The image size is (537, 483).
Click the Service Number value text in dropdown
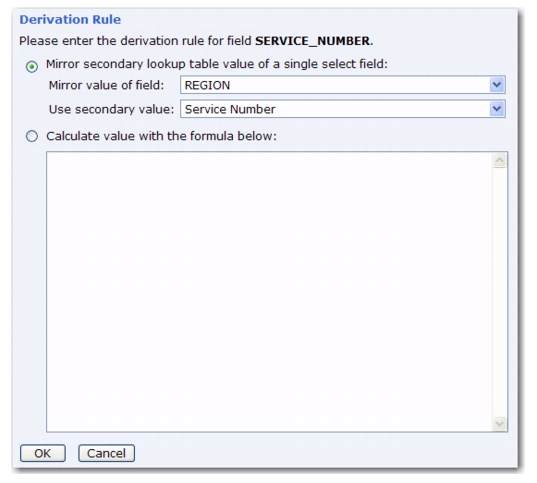230,110
